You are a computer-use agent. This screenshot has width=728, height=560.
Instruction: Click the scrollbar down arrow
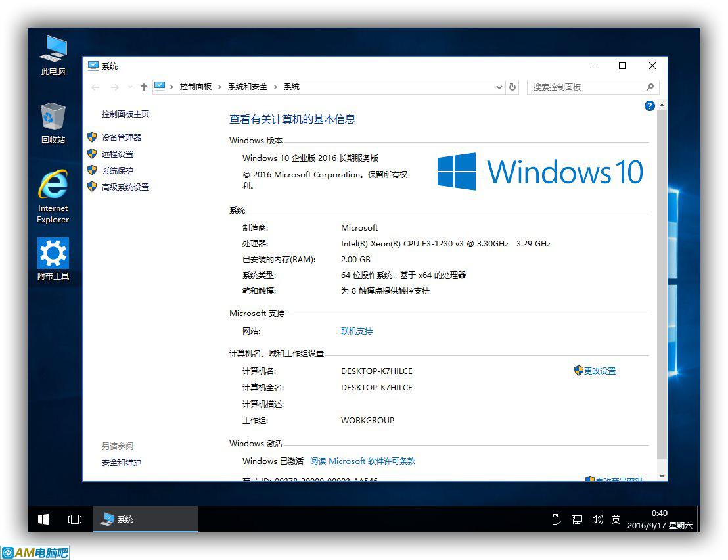pyautogui.click(x=662, y=476)
